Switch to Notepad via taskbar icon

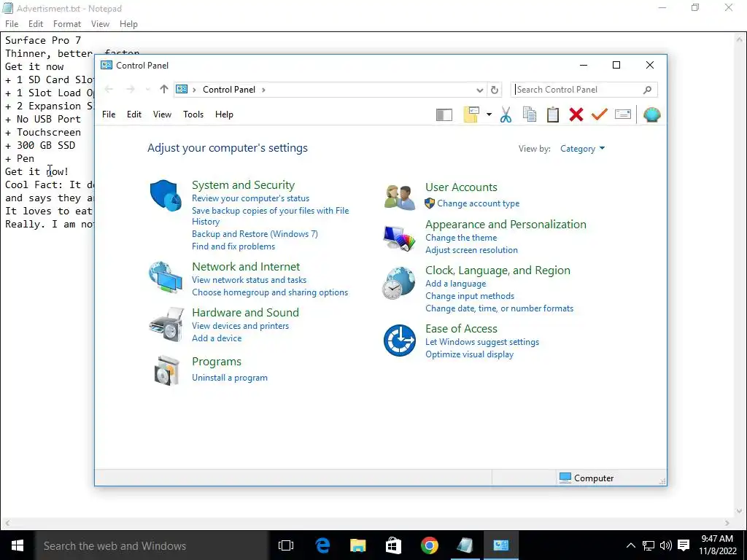pyautogui.click(x=465, y=545)
